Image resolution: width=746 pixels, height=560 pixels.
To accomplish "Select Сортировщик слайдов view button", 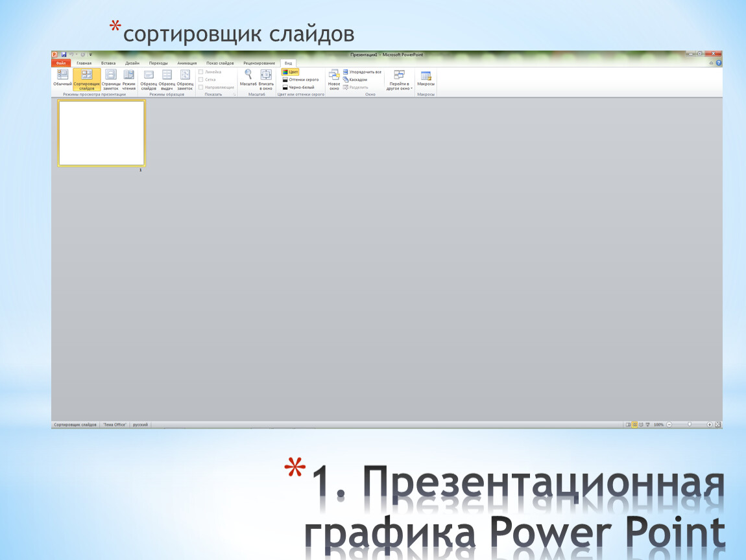I will 86,79.
